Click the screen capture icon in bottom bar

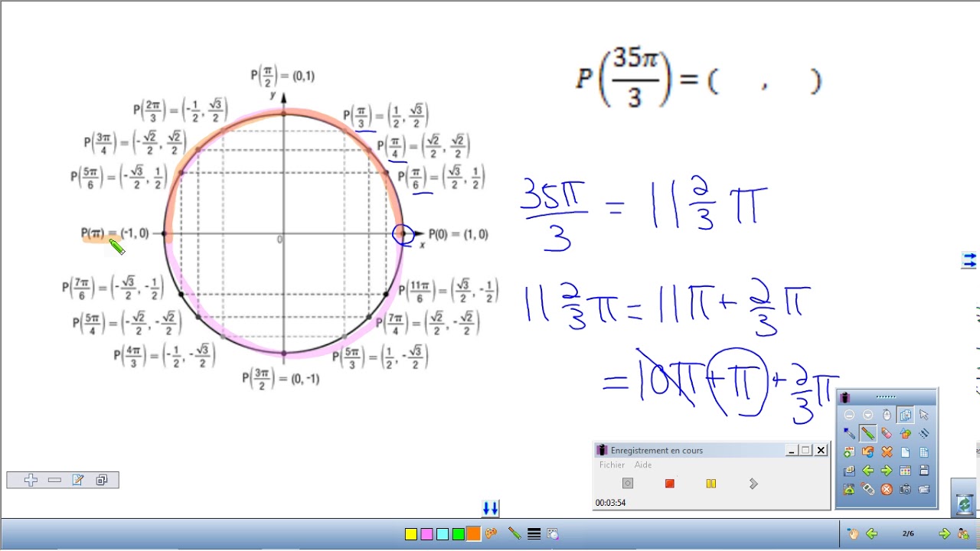(x=552, y=534)
